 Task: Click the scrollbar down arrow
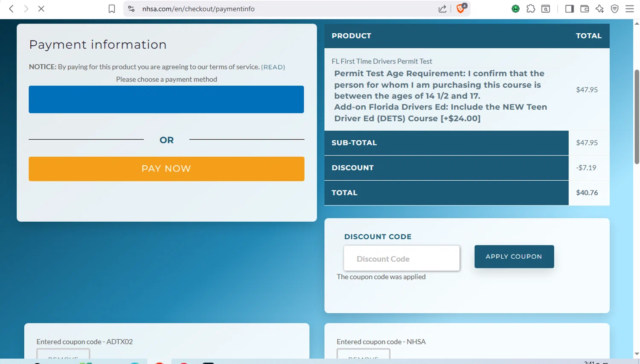pyautogui.click(x=637, y=354)
